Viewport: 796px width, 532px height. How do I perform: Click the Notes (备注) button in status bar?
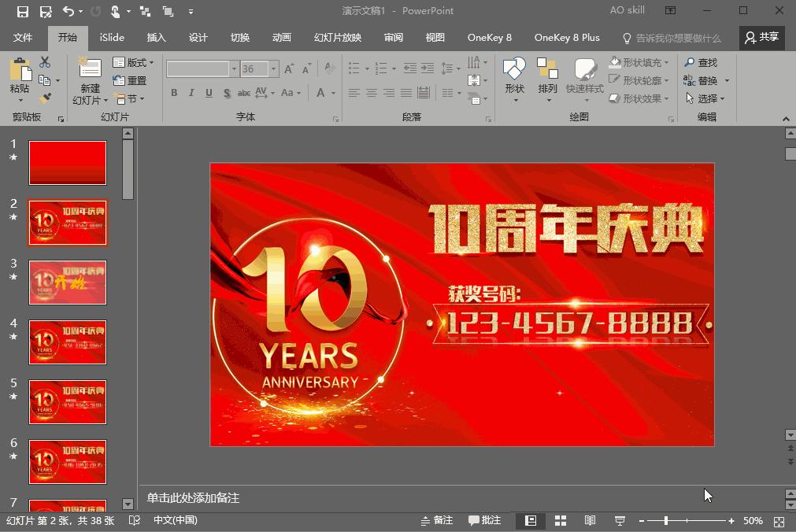(436, 520)
